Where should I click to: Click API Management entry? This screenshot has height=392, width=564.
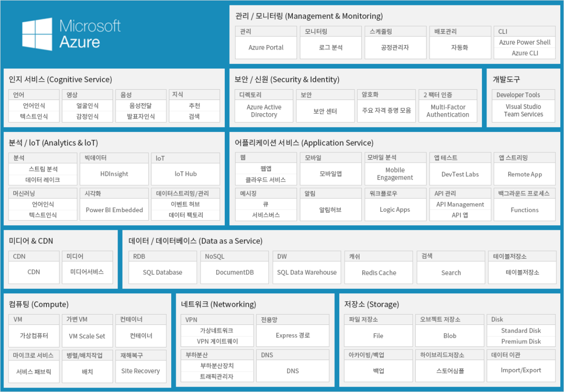(x=460, y=204)
